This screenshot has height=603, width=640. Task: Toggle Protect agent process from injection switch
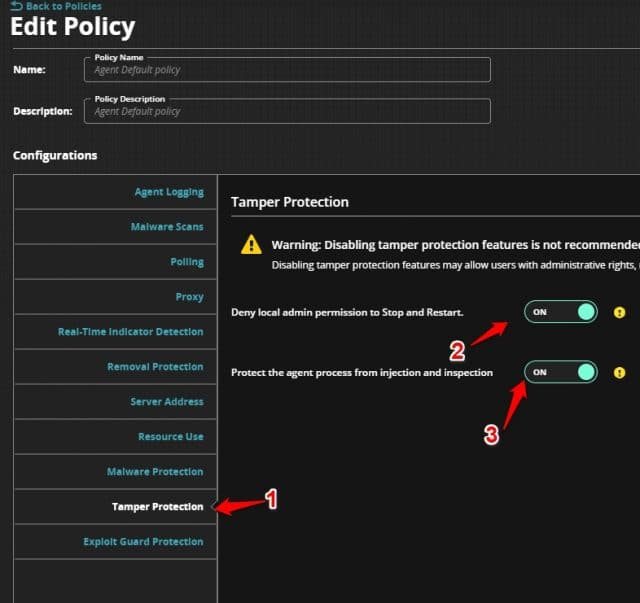click(x=561, y=372)
